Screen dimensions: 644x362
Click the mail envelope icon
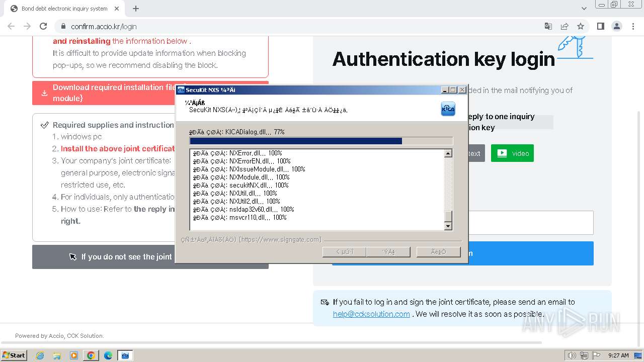click(325, 302)
